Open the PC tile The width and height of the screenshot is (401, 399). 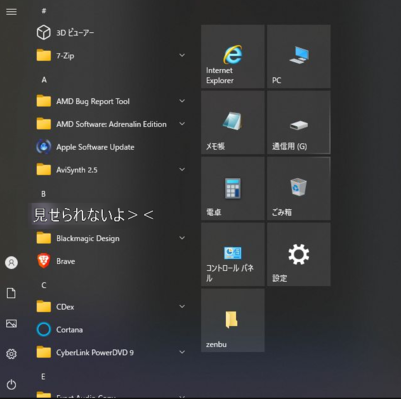coord(299,56)
